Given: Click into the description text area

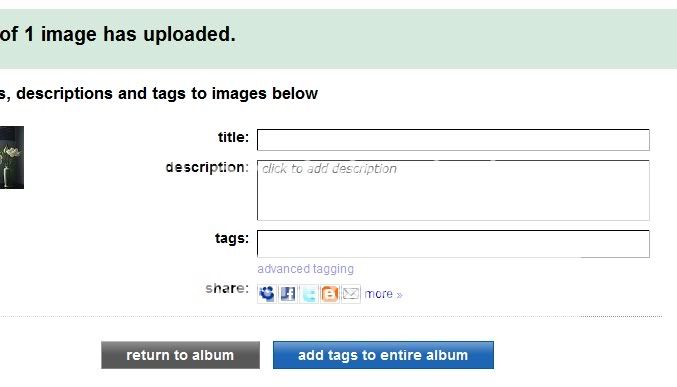Looking at the screenshot, I should (x=453, y=190).
